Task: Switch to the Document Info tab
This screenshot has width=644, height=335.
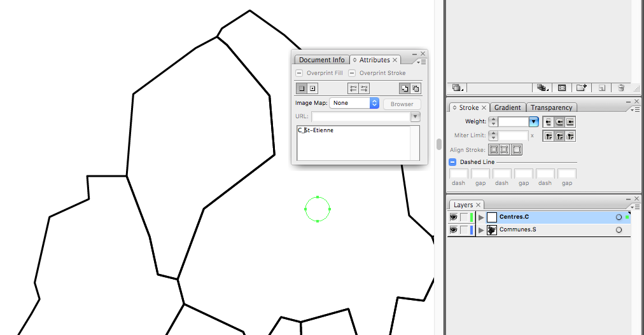Action: [321, 60]
